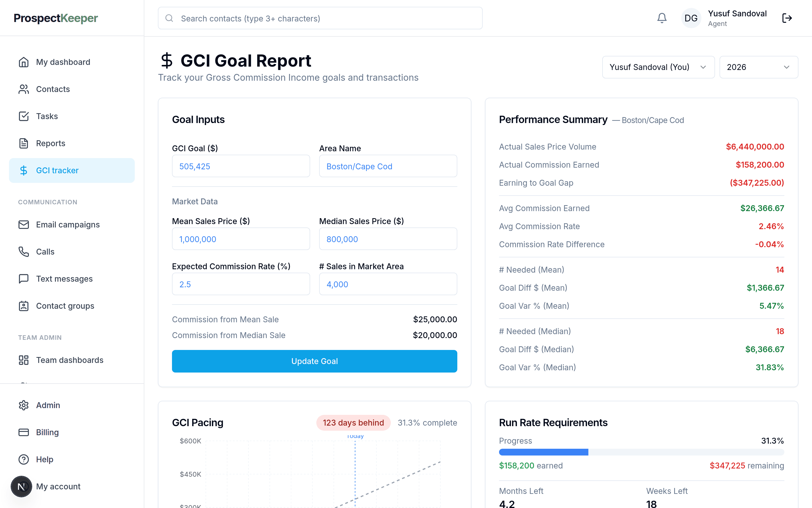
Task: Open the Yusuf Sandoval (You) agent dropdown
Action: [x=658, y=67]
